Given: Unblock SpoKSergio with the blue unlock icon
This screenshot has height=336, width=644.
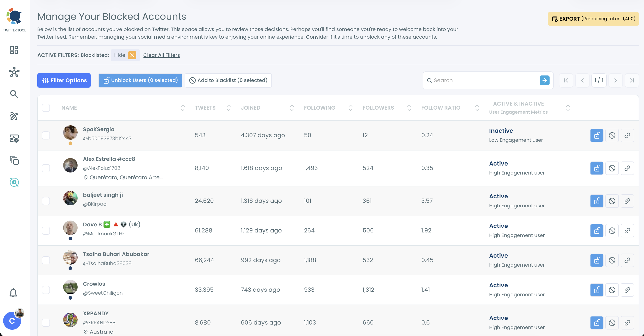Looking at the screenshot, I should point(597,135).
